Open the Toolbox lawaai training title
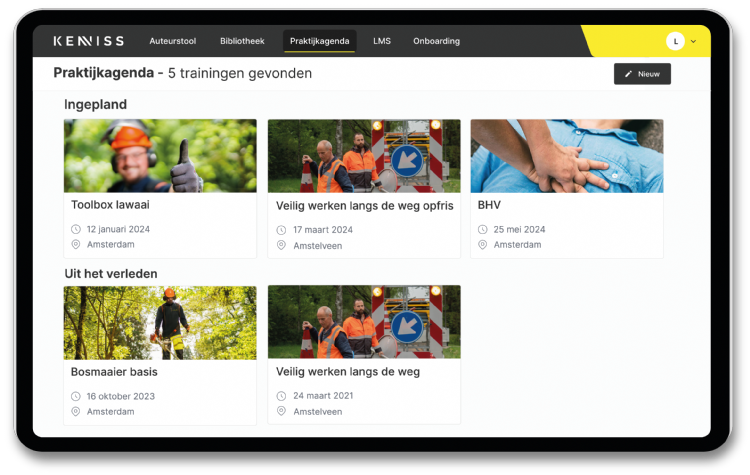 tap(110, 205)
